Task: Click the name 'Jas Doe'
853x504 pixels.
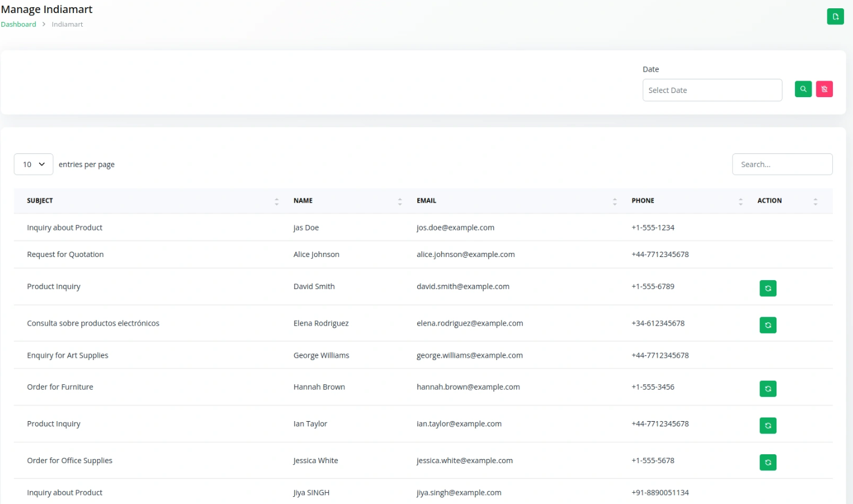Action: [x=306, y=227]
